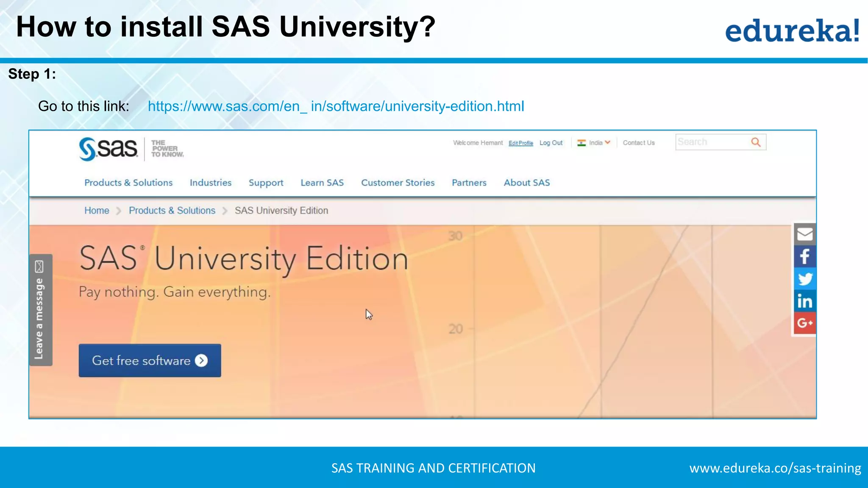This screenshot has height=488, width=868.
Task: Click the India flag icon
Action: click(581, 143)
